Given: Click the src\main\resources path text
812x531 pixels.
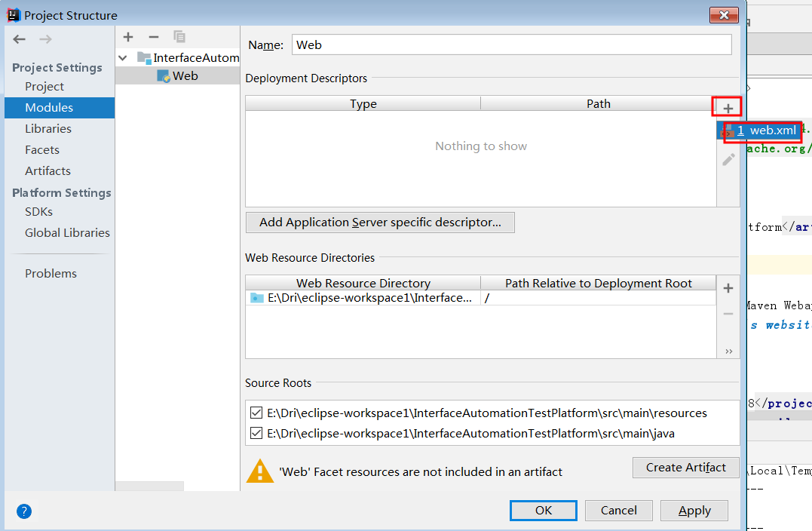Looking at the screenshot, I should [487, 413].
